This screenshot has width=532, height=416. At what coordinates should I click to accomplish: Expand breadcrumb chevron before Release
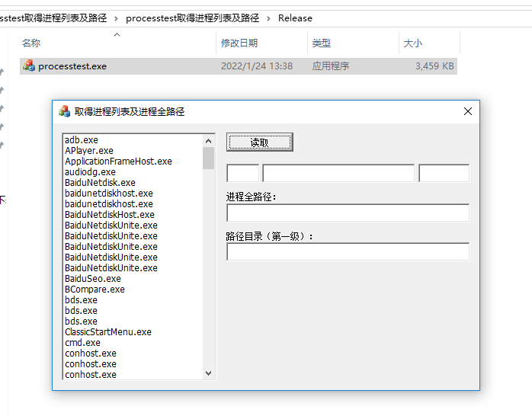(x=269, y=18)
